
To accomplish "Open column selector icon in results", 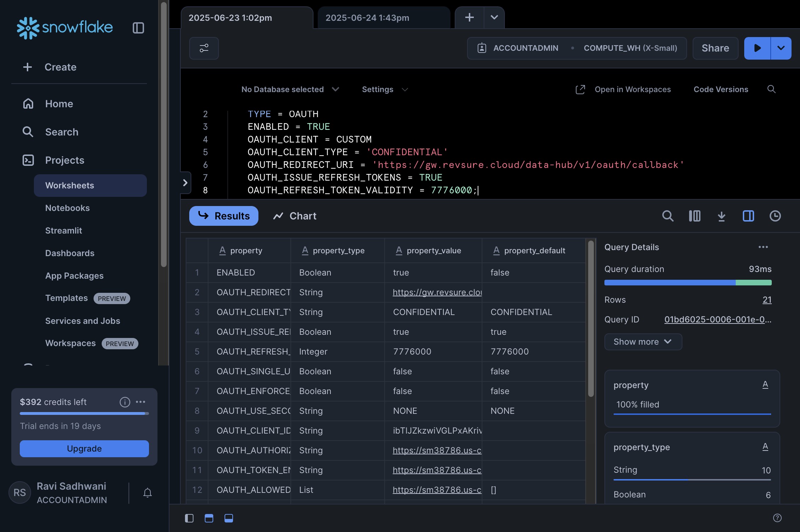I will (x=694, y=216).
